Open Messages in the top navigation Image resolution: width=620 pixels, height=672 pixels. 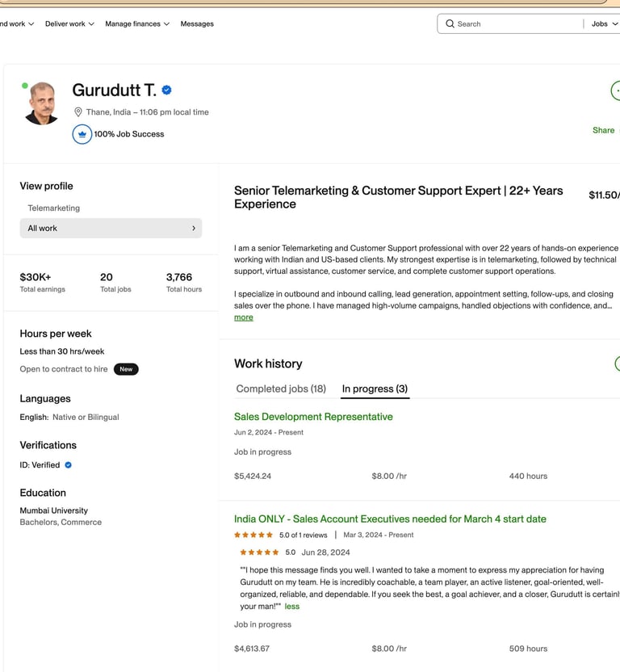coord(197,24)
